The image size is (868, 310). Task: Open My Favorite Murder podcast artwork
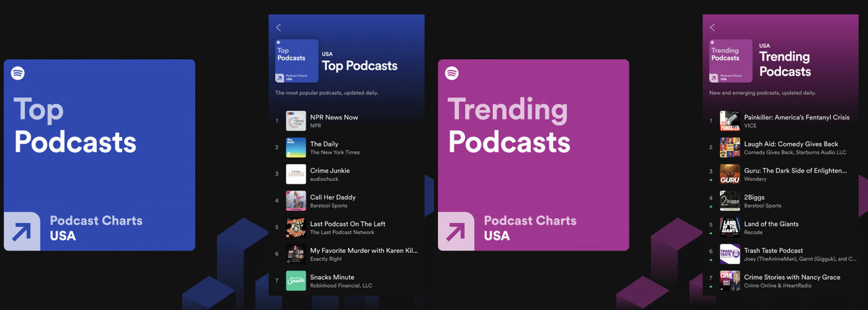296,254
